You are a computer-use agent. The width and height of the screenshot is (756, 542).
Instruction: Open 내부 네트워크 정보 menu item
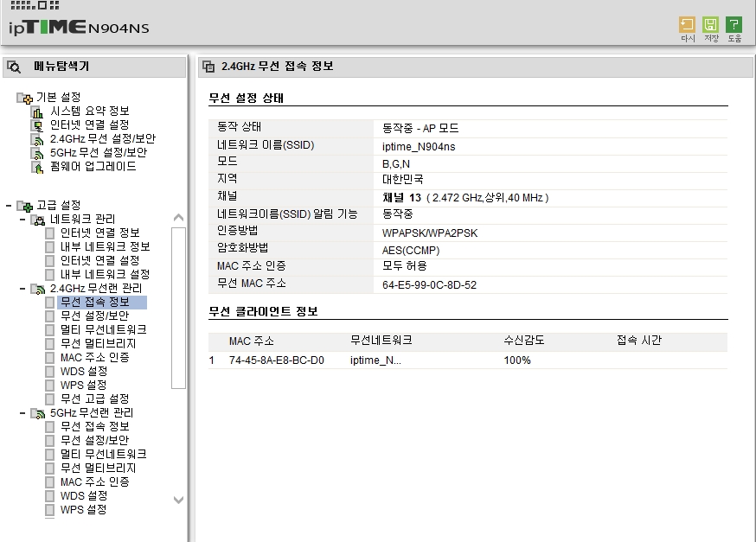105,247
